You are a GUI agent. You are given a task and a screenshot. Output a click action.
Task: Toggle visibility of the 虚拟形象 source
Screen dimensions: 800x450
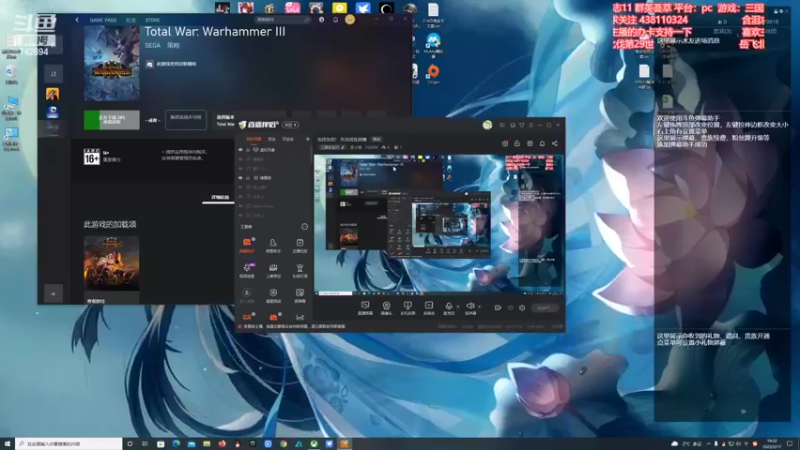[241, 149]
